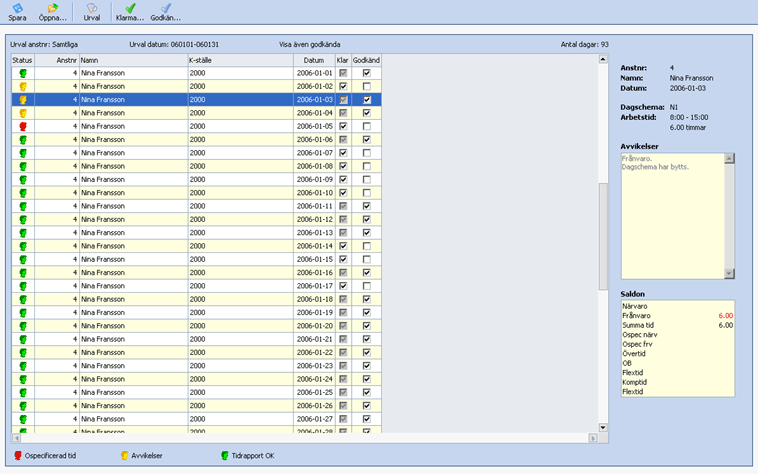Click green status icon for 2006-01-10
The image size is (758, 474).
tap(23, 193)
